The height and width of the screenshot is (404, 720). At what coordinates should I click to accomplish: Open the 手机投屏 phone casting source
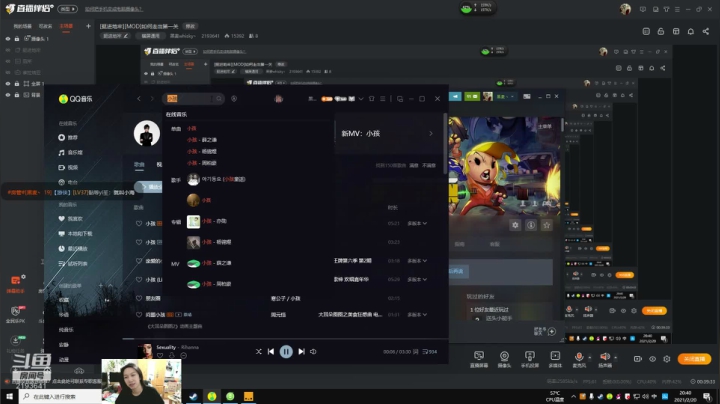pos(529,359)
